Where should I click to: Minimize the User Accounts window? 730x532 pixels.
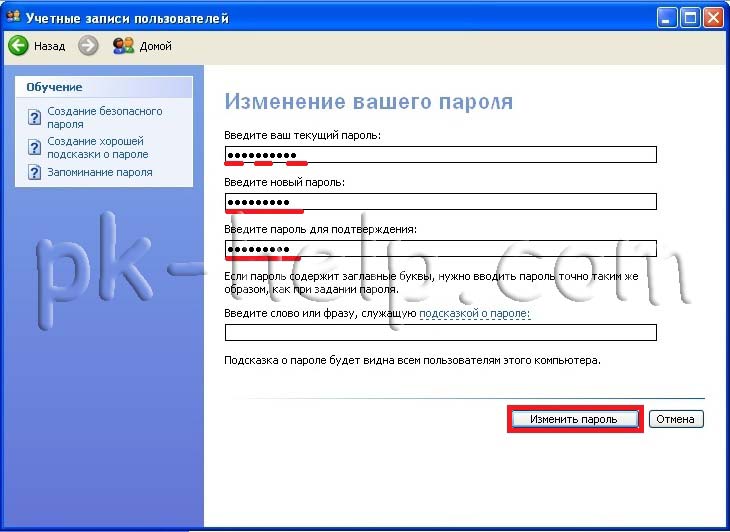coord(667,18)
